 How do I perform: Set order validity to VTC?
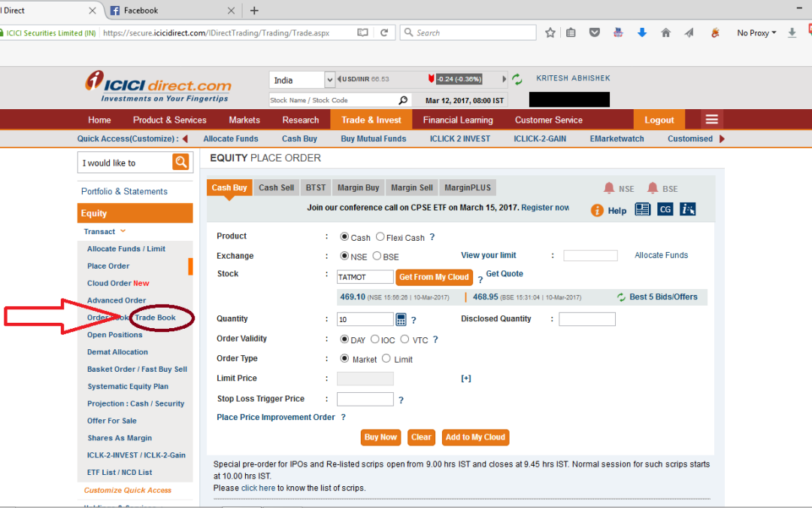coord(405,339)
